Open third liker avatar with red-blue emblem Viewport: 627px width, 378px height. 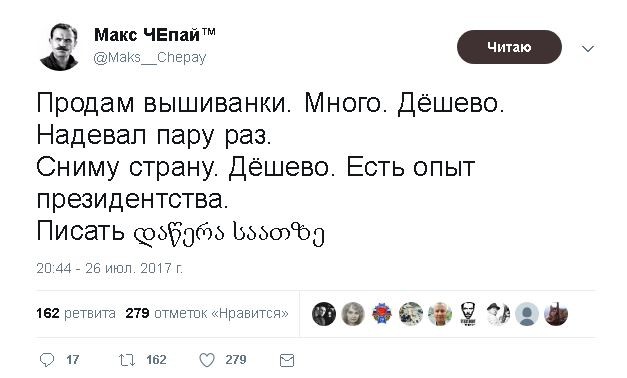tap(382, 314)
